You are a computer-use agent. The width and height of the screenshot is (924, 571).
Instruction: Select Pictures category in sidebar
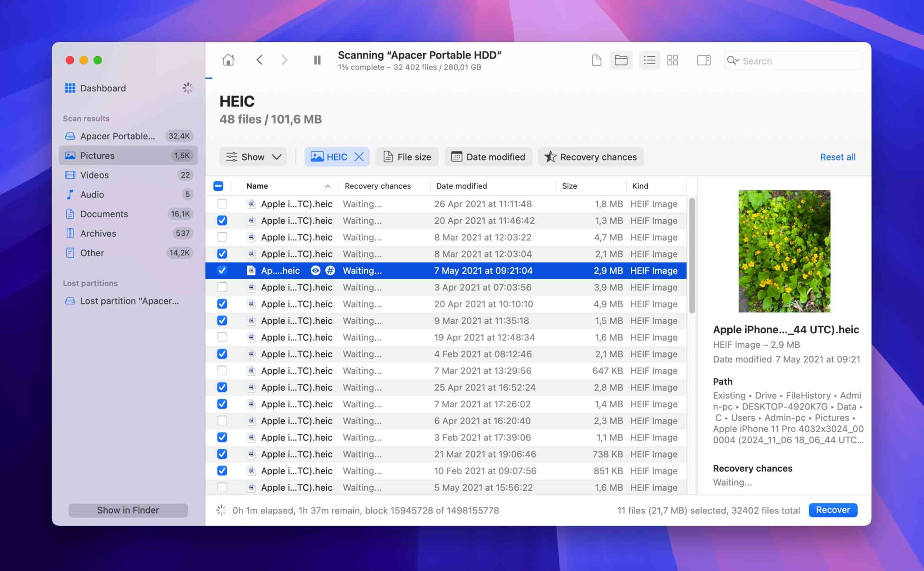pyautogui.click(x=128, y=155)
